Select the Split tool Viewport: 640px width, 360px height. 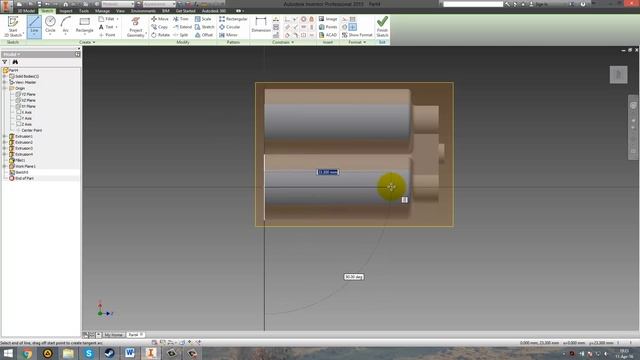click(180, 35)
